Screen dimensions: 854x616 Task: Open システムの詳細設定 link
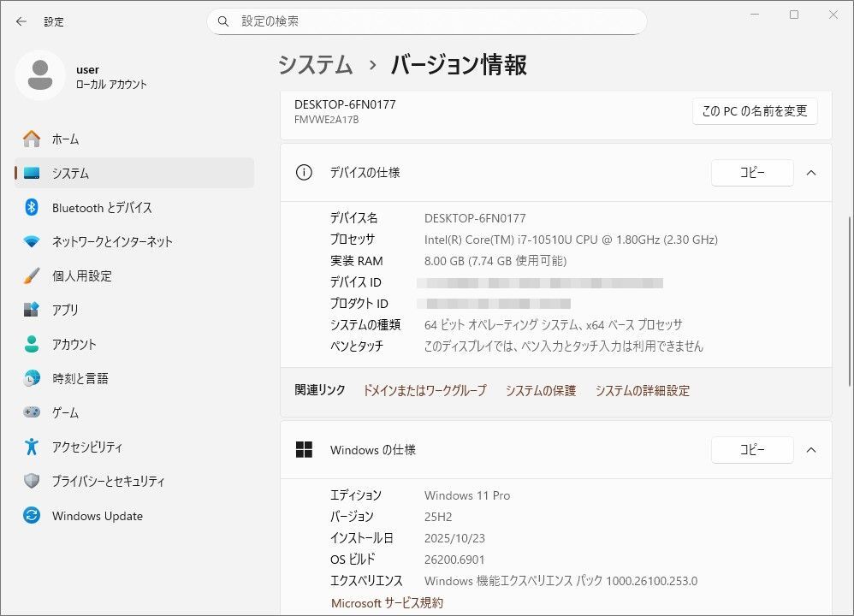[642, 391]
